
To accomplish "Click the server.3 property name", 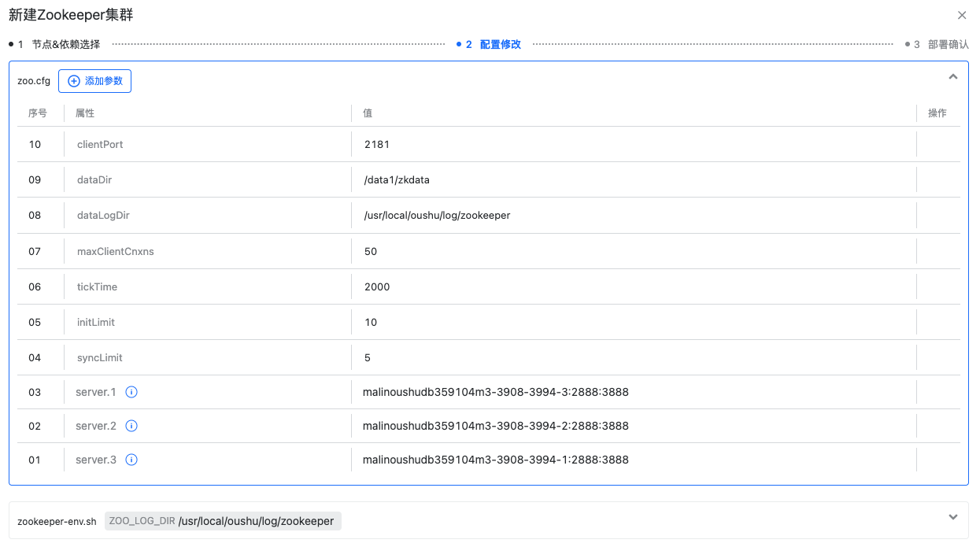I will click(96, 460).
